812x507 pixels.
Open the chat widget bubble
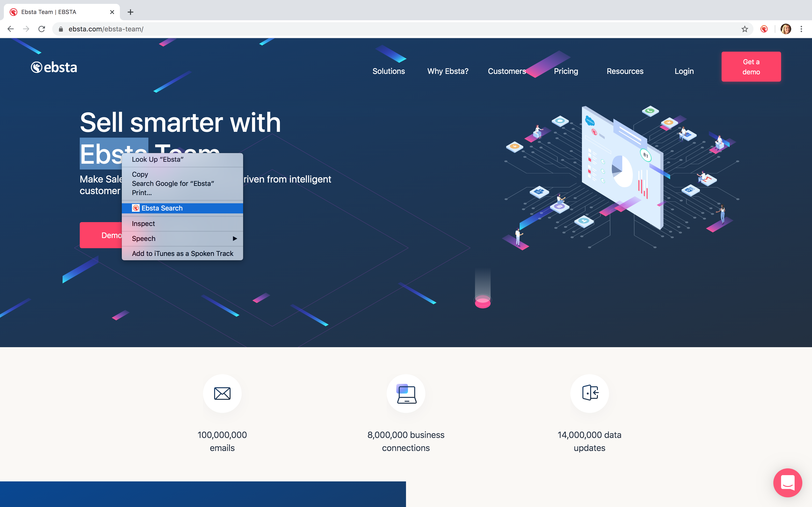click(x=787, y=483)
